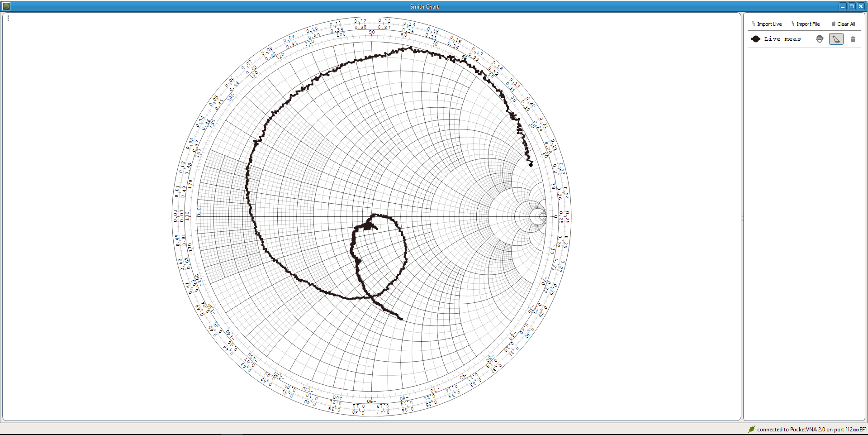Clear all traces with Clear All
This screenshot has height=435, width=868.
click(x=843, y=24)
